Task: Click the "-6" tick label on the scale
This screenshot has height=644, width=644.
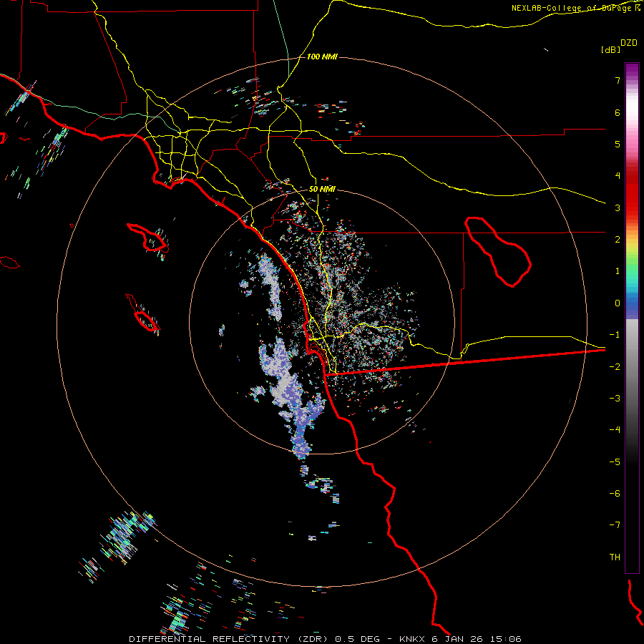Action: tap(615, 494)
